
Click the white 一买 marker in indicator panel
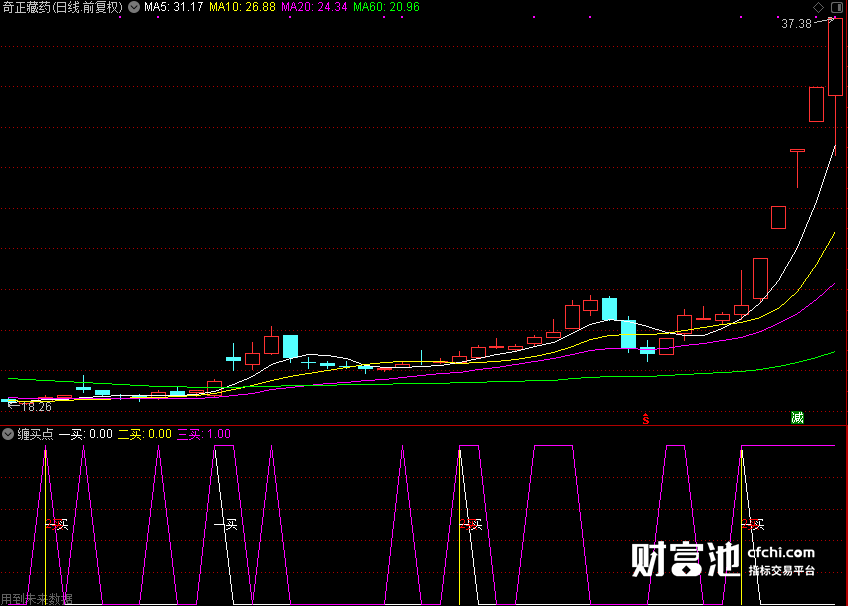226,524
